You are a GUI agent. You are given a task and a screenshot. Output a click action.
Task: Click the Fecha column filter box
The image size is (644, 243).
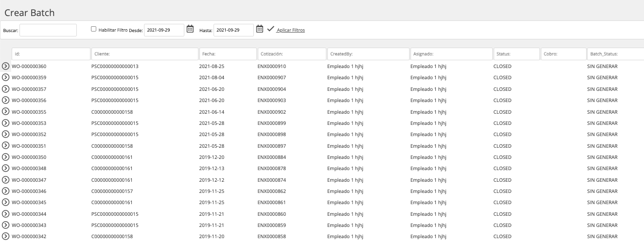(228, 54)
